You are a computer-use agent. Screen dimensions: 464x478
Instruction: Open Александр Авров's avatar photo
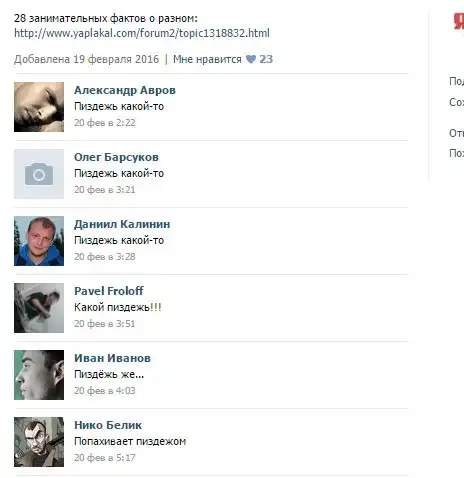pyautogui.click(x=39, y=107)
